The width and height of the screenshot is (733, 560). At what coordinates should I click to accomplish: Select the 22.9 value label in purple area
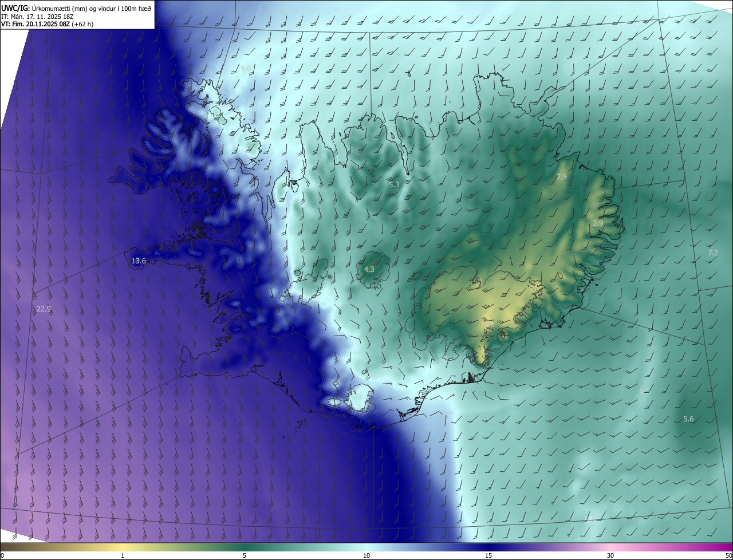(x=44, y=309)
